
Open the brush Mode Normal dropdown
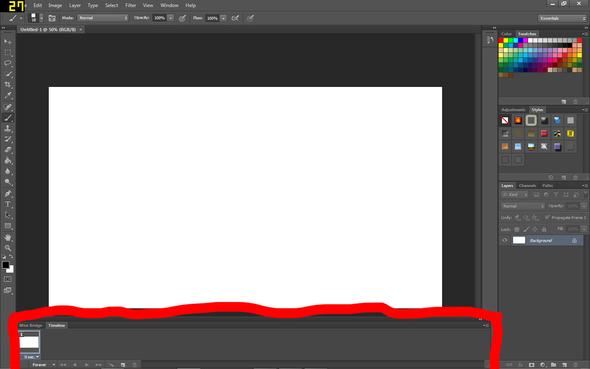(103, 18)
